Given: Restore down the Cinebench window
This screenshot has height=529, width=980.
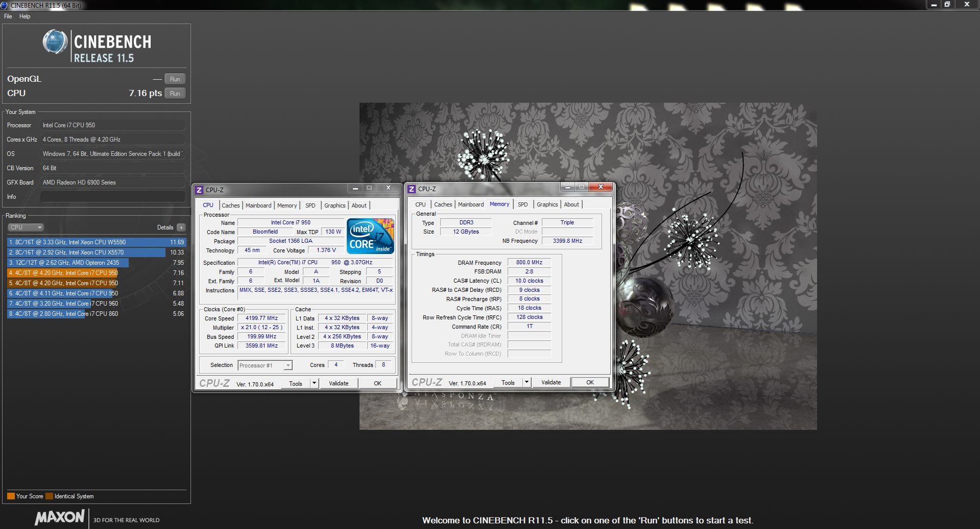Looking at the screenshot, I should pos(947,4).
